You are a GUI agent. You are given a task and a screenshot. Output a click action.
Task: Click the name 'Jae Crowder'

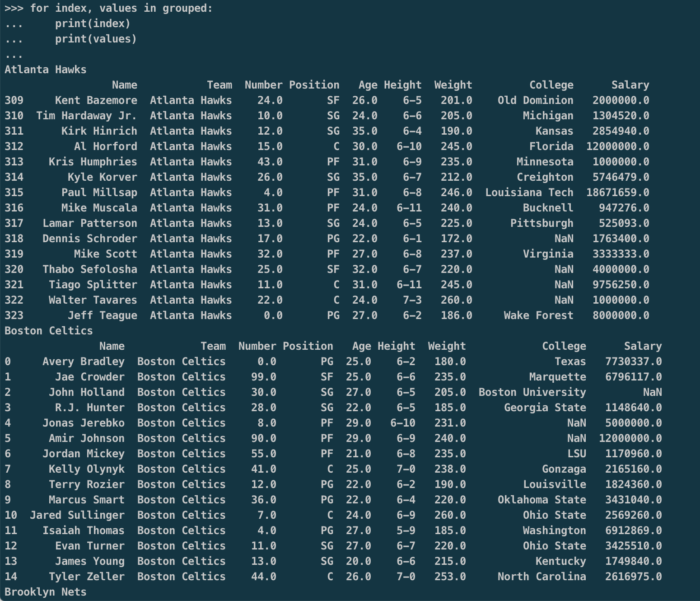90,377
